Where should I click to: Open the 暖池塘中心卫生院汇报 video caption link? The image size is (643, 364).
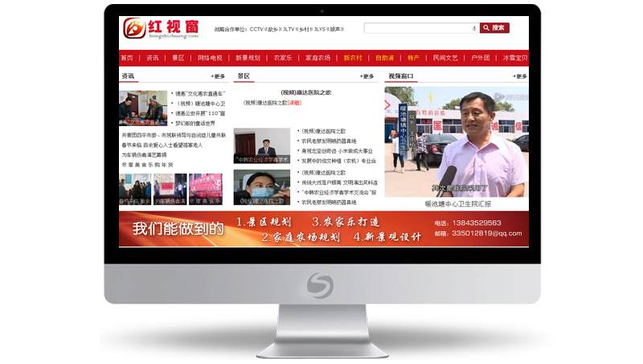[457, 203]
